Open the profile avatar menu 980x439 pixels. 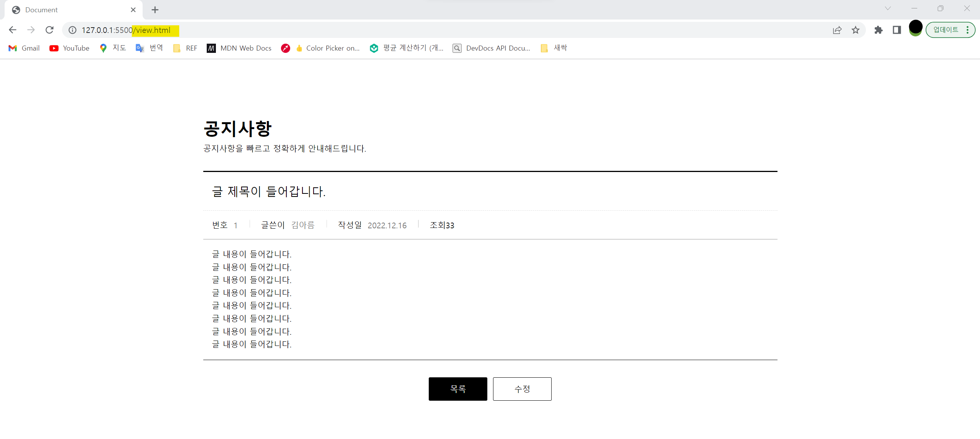[915, 28]
